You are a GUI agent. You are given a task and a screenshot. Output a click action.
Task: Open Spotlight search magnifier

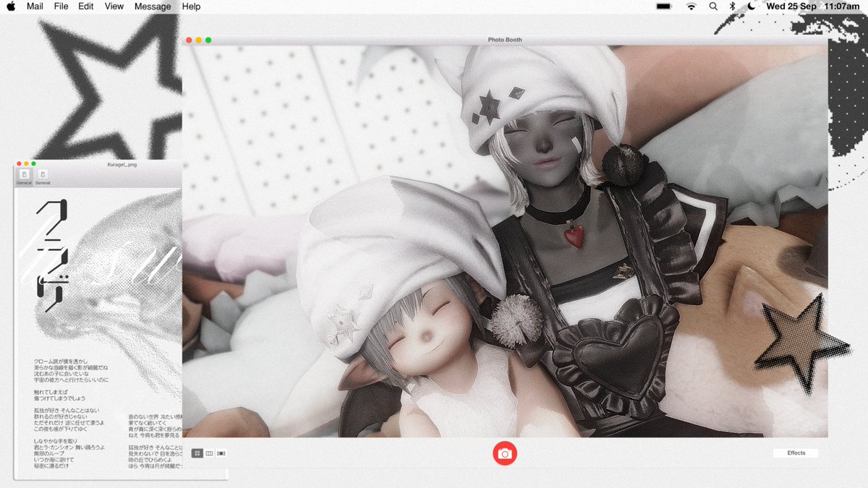point(713,7)
